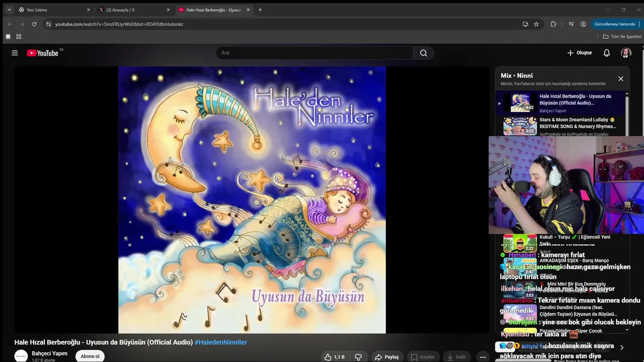Open the Bahçeci Yapım channel link
The image size is (644, 362).
click(x=49, y=353)
